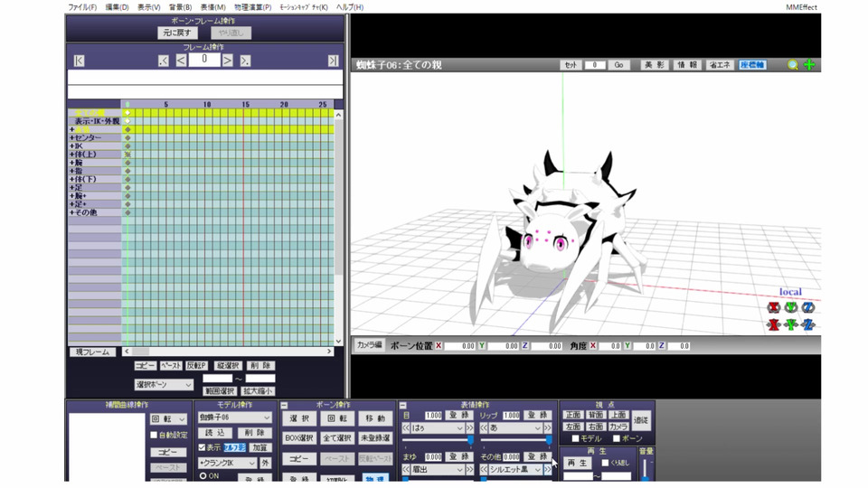Click the 全て選択 select all bones button

337,437
